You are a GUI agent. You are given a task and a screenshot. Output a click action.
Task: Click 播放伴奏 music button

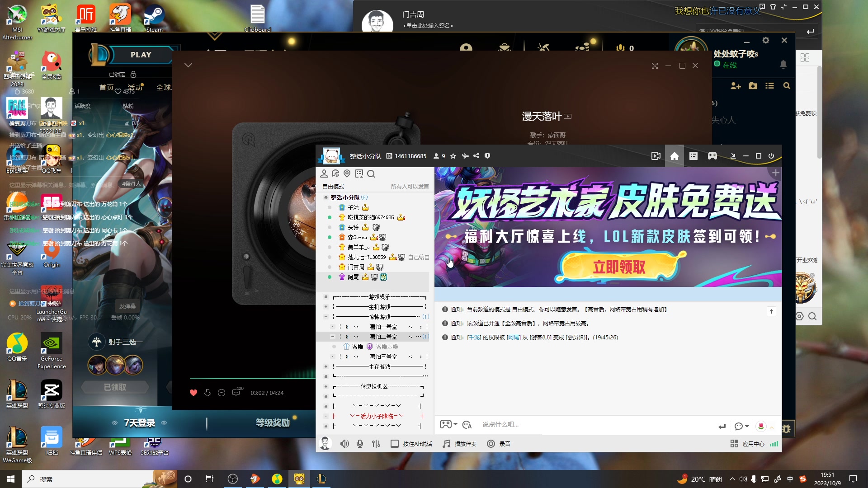point(459,444)
